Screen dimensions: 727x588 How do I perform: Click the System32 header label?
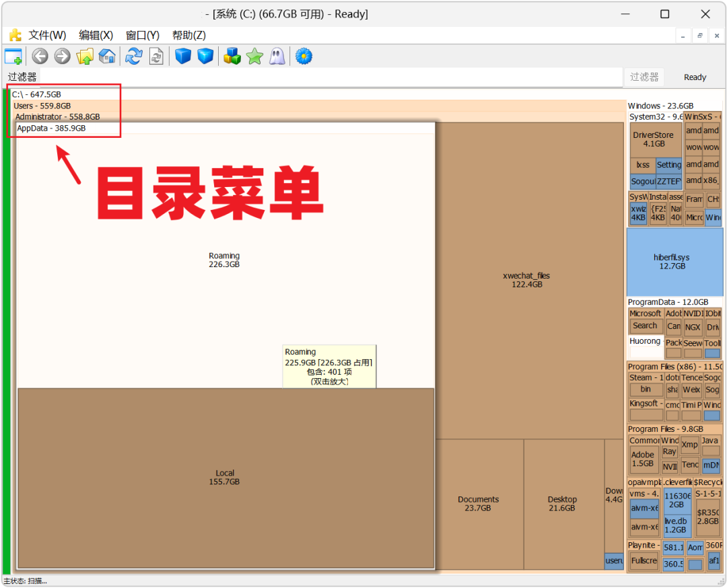[x=655, y=117]
